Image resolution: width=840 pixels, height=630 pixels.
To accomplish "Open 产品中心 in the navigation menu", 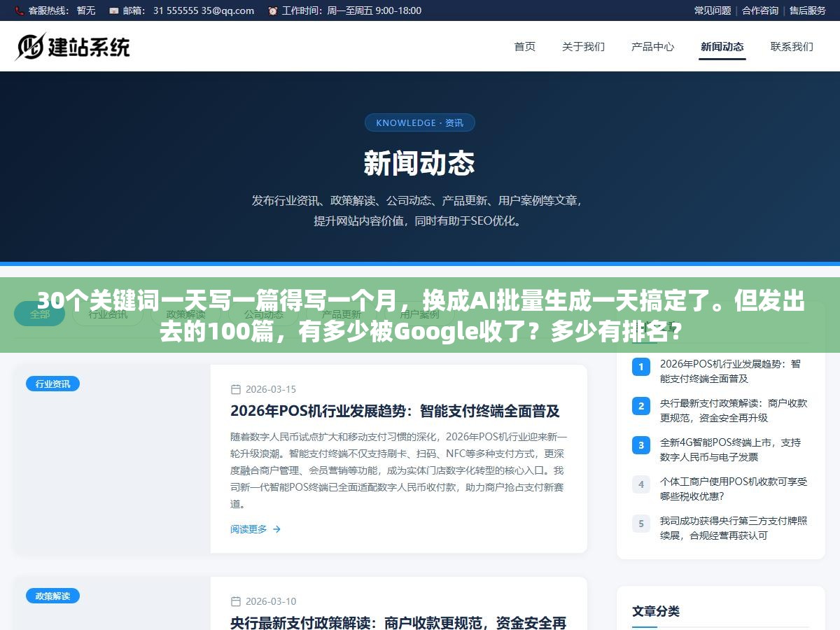I will 652,46.
